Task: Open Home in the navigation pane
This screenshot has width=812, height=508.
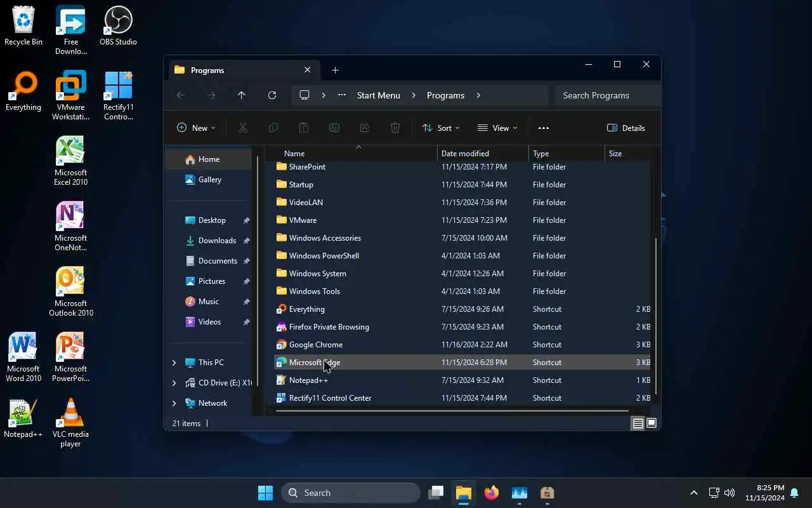Action: pyautogui.click(x=209, y=159)
